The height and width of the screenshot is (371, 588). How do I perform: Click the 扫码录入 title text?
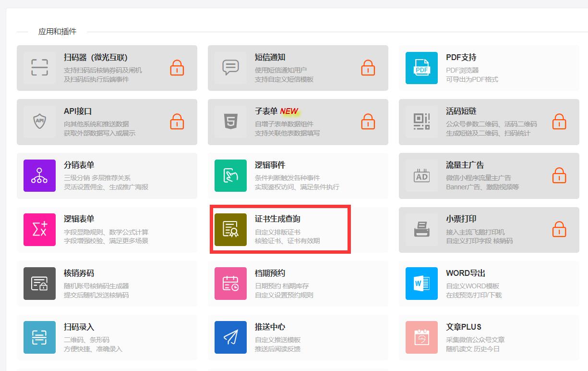click(79, 327)
